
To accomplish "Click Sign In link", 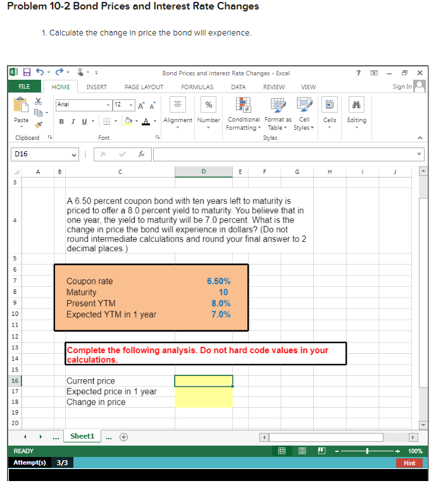I will coord(402,87).
